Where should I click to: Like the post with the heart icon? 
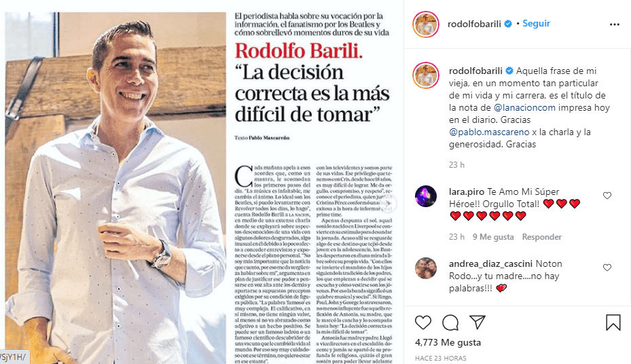click(423, 323)
